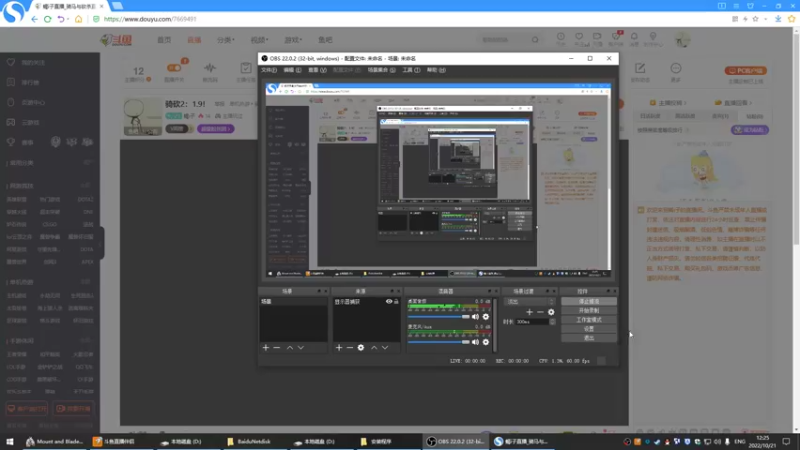Click the Stop Streaming button in OBS

point(589,301)
